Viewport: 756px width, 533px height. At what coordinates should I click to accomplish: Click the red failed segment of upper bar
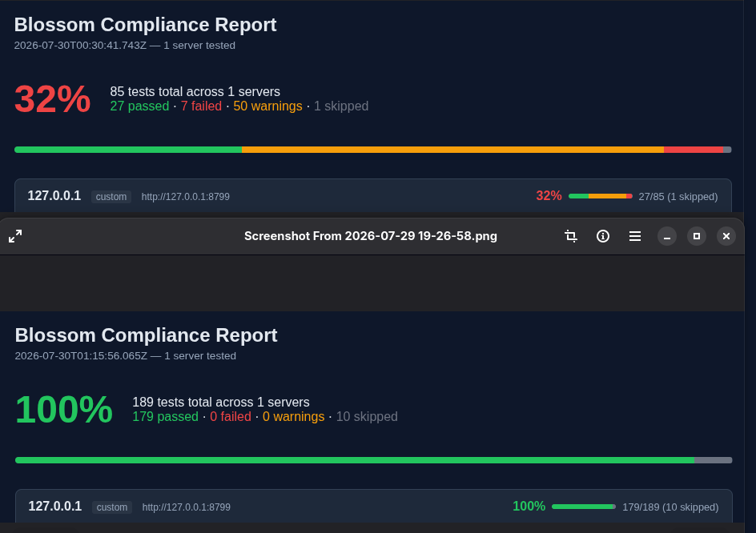(694, 150)
